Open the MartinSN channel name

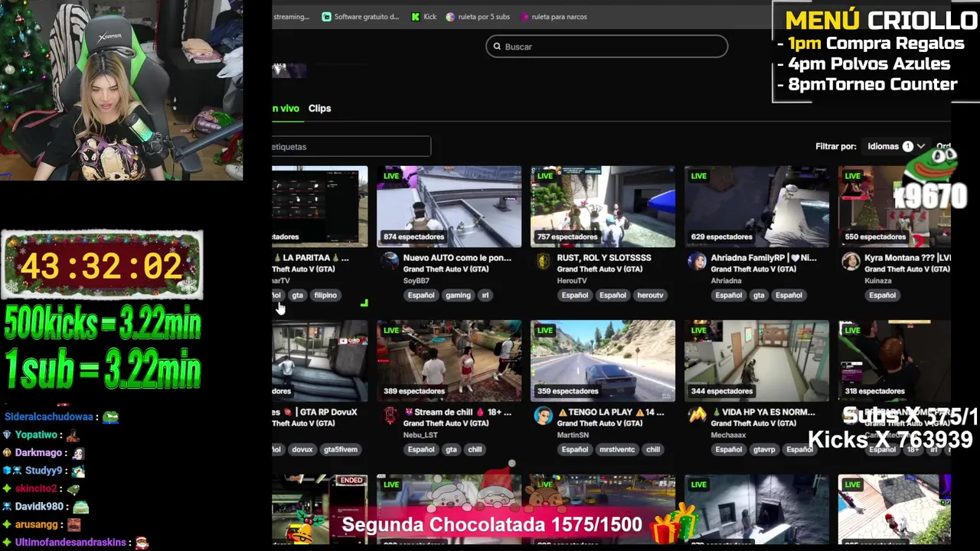pos(573,435)
